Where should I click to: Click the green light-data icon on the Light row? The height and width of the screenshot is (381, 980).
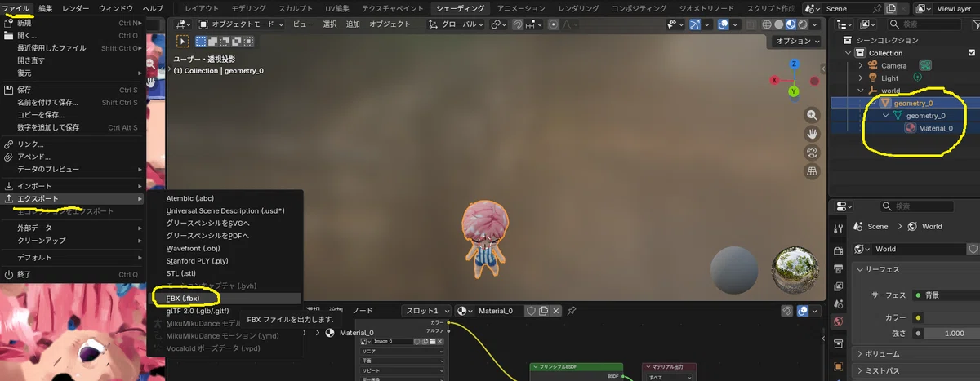(x=916, y=78)
